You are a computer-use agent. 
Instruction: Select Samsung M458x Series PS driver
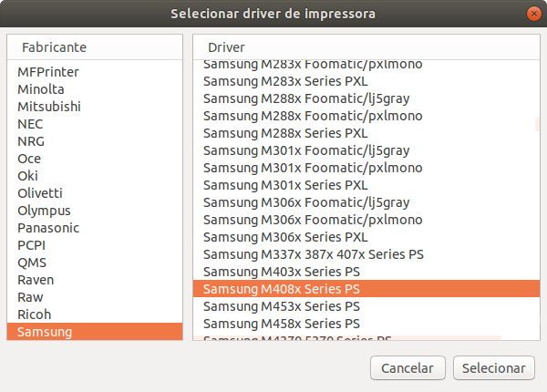(282, 324)
